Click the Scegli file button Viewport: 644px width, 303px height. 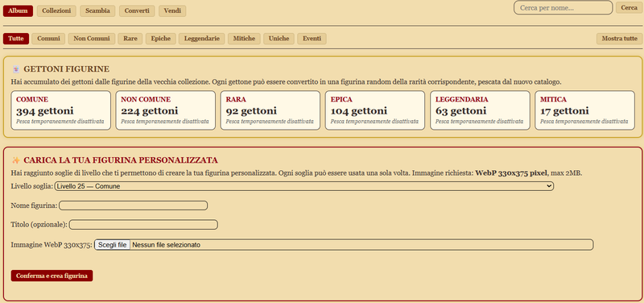click(x=112, y=245)
